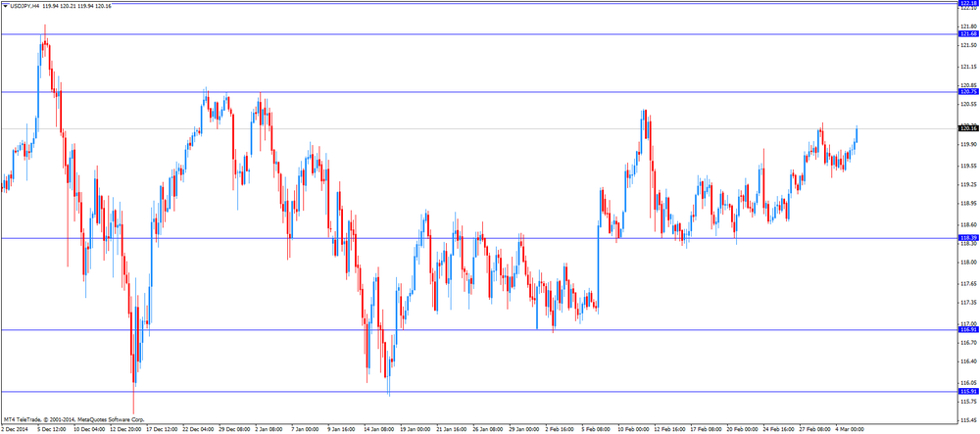Click the 118.95 price scale value

click(x=968, y=204)
